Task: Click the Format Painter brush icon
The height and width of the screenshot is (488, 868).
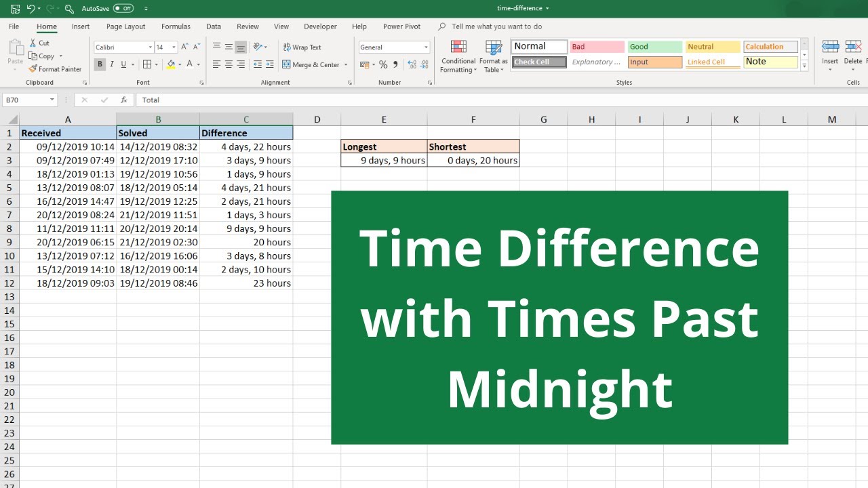Action: point(33,69)
